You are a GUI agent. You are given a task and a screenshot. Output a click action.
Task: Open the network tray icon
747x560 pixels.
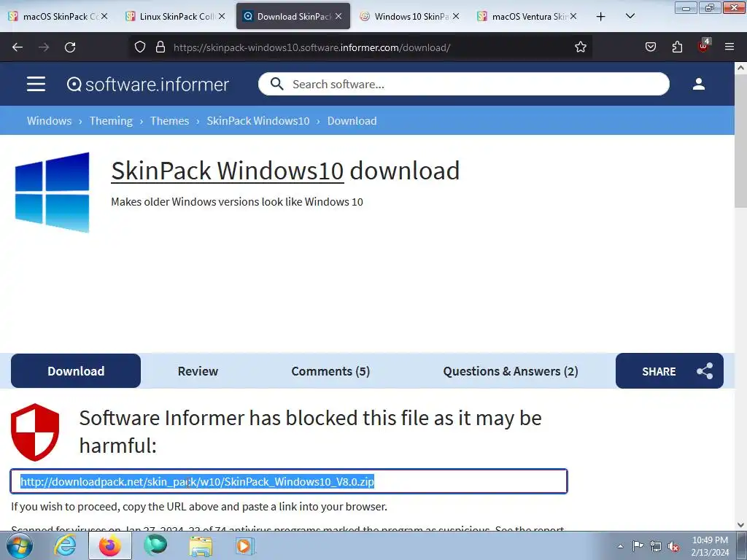[x=656, y=546]
